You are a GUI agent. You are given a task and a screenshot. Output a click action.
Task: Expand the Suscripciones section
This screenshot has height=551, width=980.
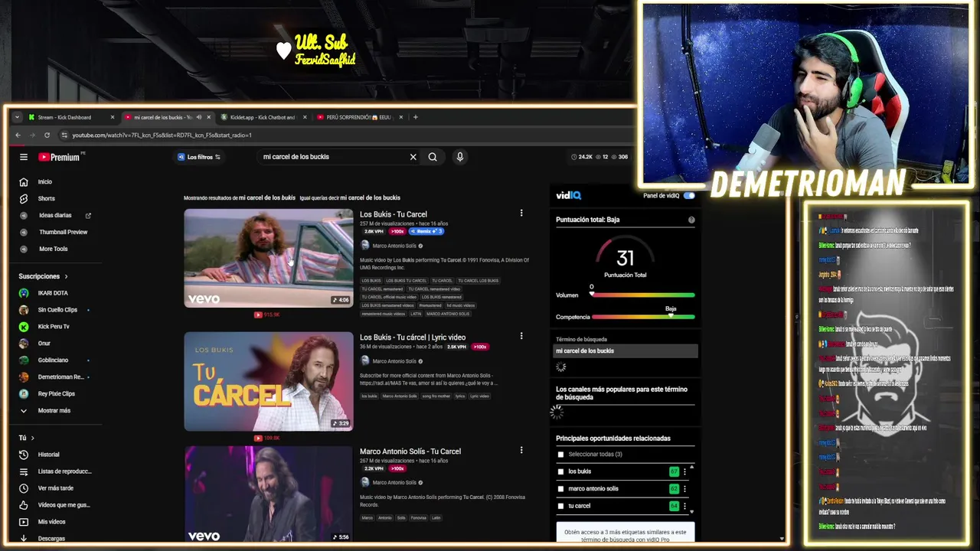(43, 276)
